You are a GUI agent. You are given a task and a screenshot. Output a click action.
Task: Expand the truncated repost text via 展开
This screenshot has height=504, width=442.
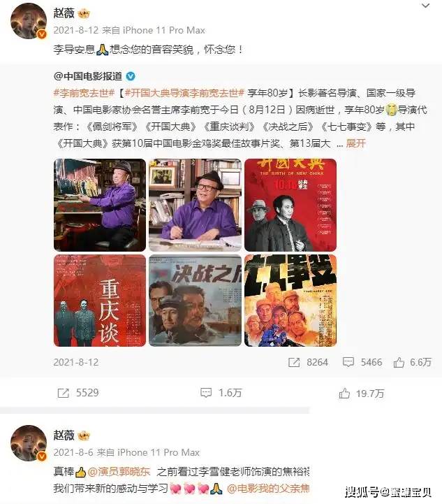[x=355, y=143]
